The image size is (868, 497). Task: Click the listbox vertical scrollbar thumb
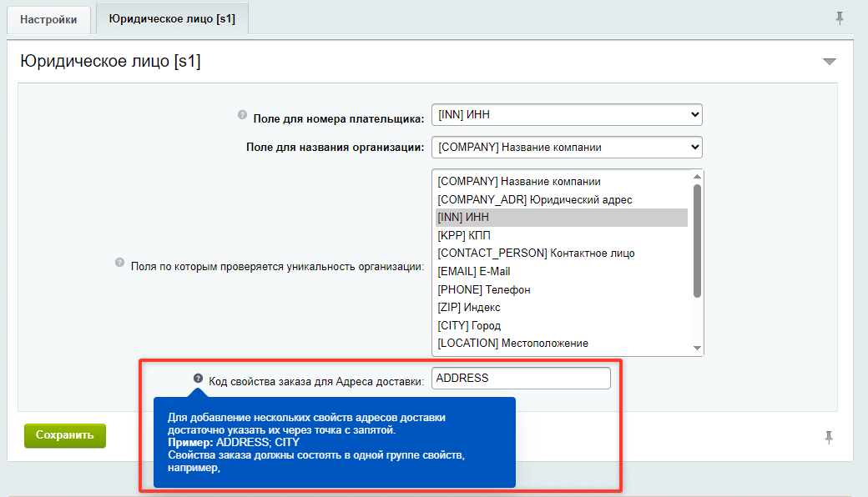[x=697, y=241]
